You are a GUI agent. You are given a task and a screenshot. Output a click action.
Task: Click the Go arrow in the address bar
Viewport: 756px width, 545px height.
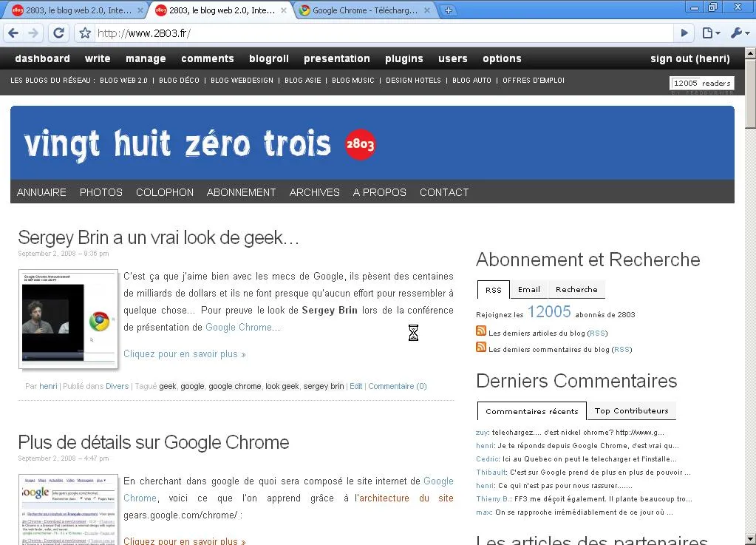click(x=684, y=33)
